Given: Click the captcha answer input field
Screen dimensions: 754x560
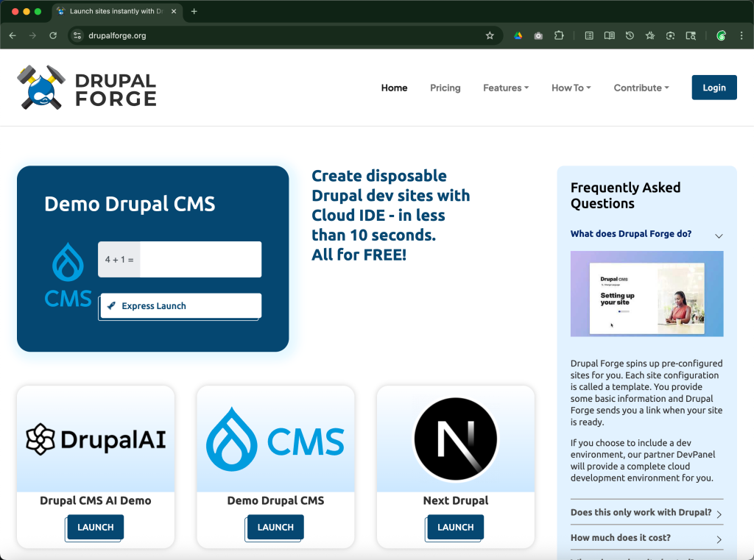Looking at the screenshot, I should (x=200, y=260).
